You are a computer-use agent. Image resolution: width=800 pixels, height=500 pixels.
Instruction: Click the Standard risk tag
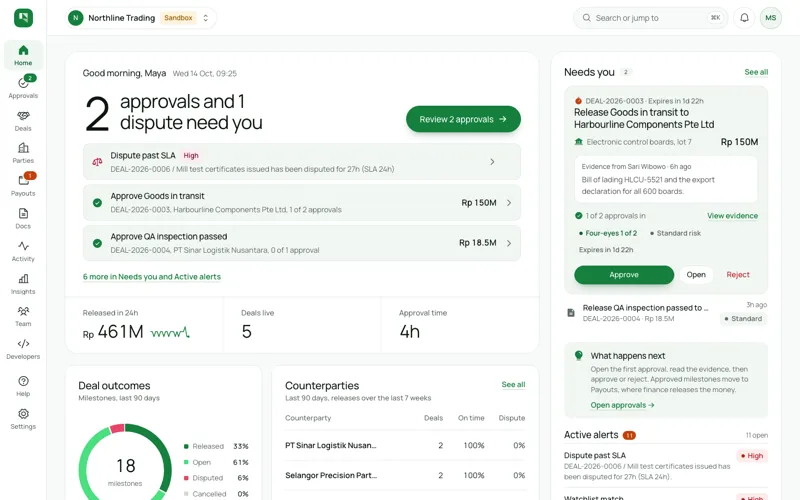676,233
